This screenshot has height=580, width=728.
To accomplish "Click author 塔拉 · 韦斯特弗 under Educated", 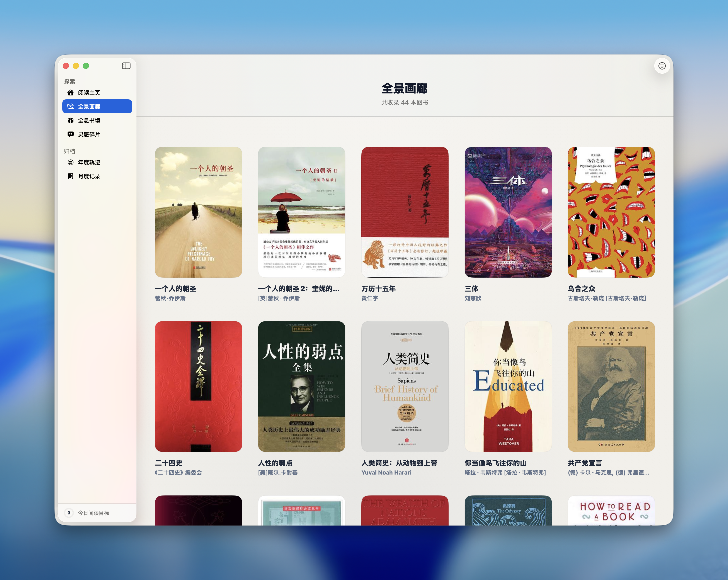I will tap(505, 472).
